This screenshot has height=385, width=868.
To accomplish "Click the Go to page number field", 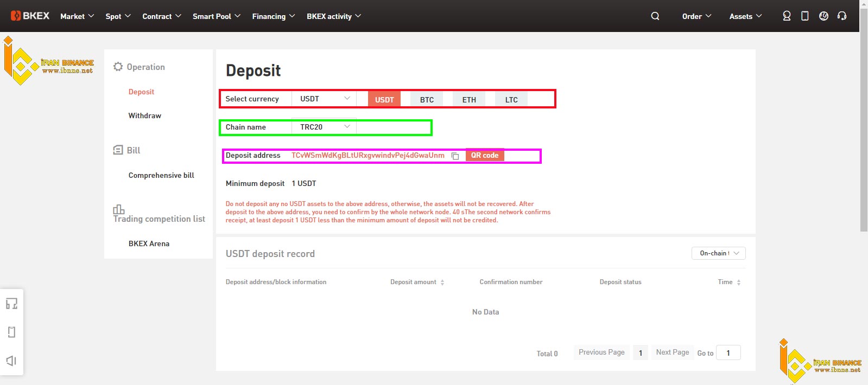I will [728, 353].
